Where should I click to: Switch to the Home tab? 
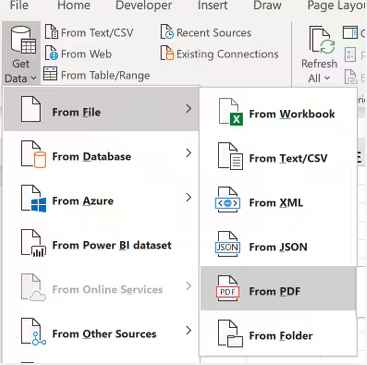click(74, 5)
